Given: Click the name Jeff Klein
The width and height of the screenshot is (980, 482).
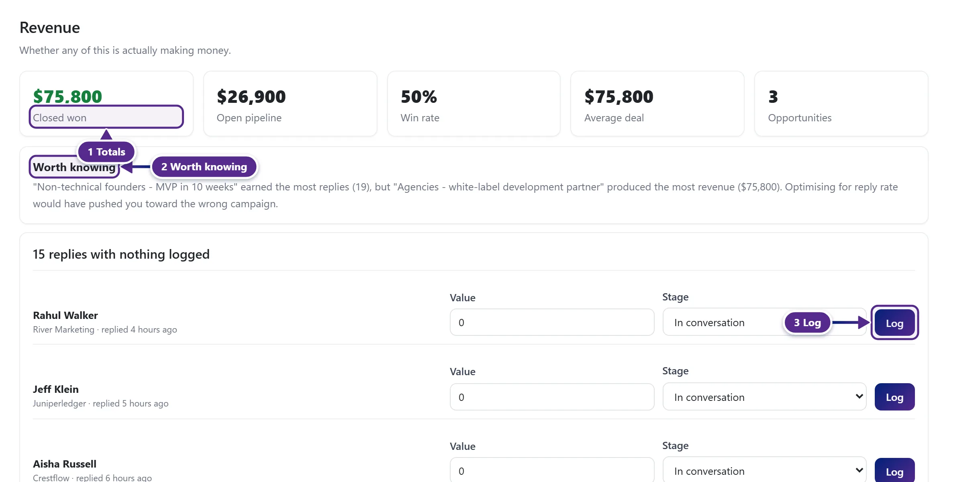Looking at the screenshot, I should (x=56, y=389).
